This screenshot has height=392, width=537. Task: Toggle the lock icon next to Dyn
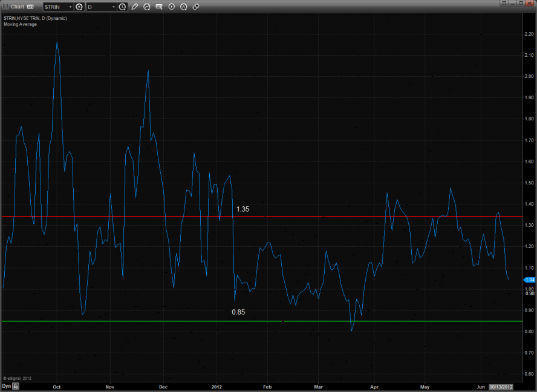pyautogui.click(x=16, y=386)
